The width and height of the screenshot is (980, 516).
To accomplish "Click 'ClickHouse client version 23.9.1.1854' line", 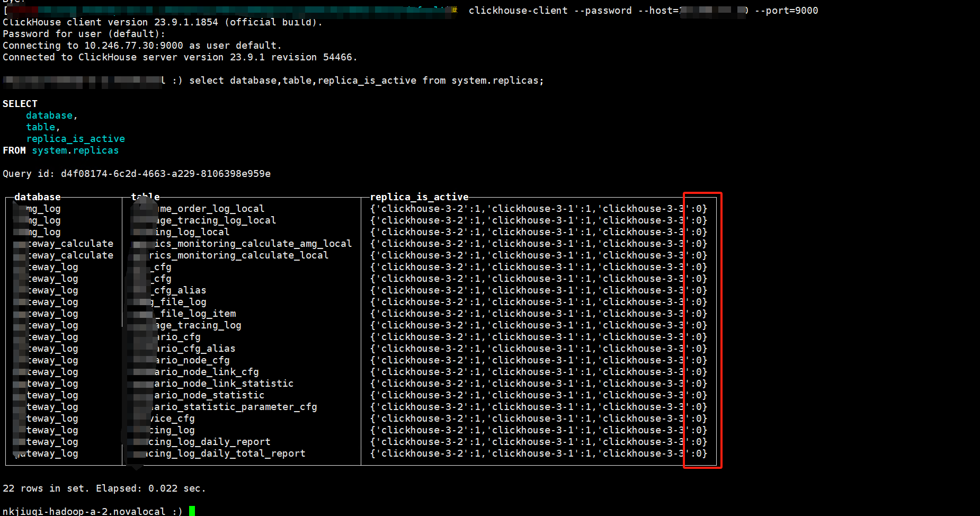I will click(x=163, y=22).
